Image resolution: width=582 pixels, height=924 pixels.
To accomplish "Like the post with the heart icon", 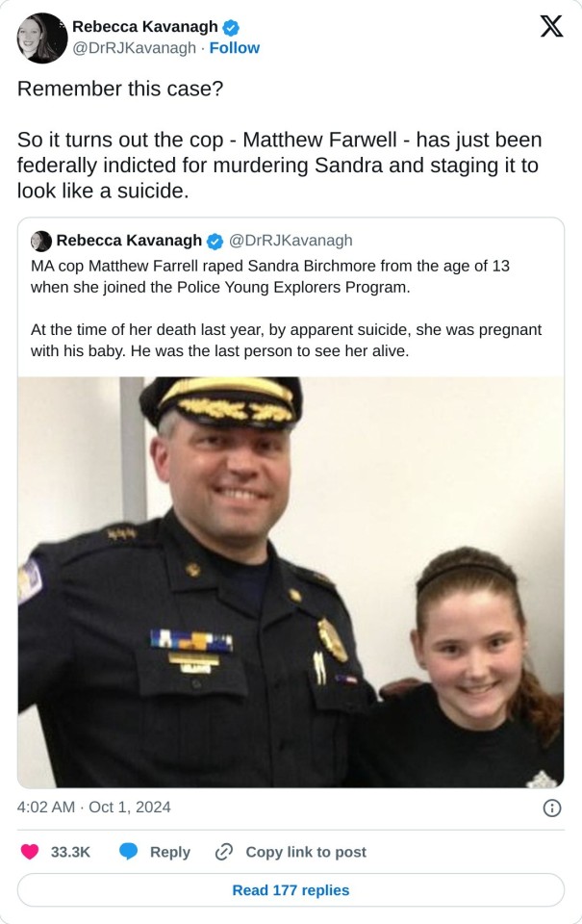I will click(x=30, y=852).
